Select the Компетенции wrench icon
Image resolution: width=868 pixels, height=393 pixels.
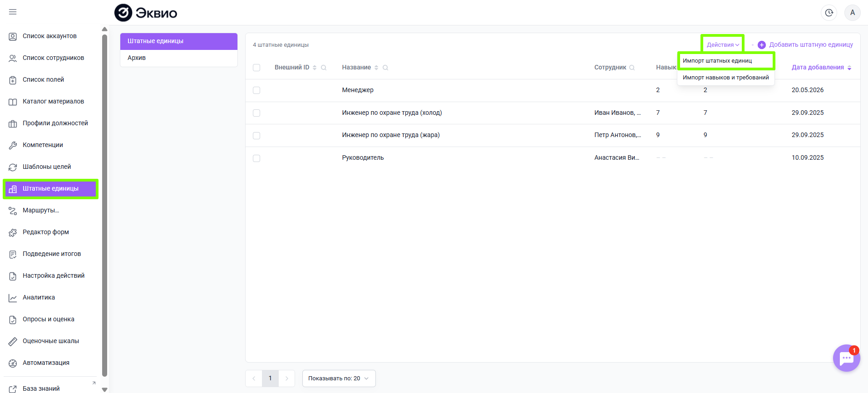pos(13,145)
